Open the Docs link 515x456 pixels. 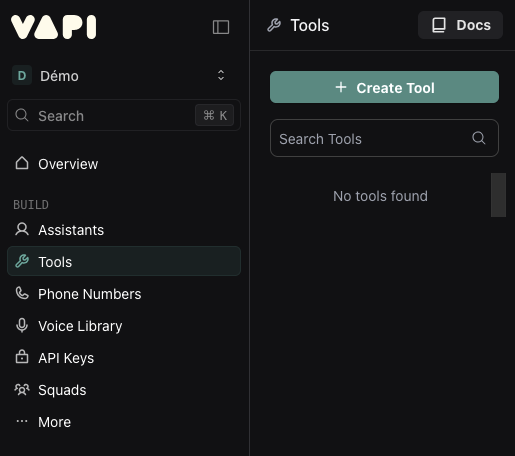point(460,25)
